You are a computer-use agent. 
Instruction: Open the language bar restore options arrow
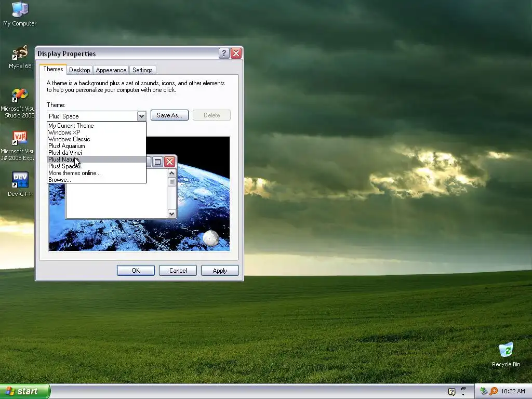pos(463,394)
